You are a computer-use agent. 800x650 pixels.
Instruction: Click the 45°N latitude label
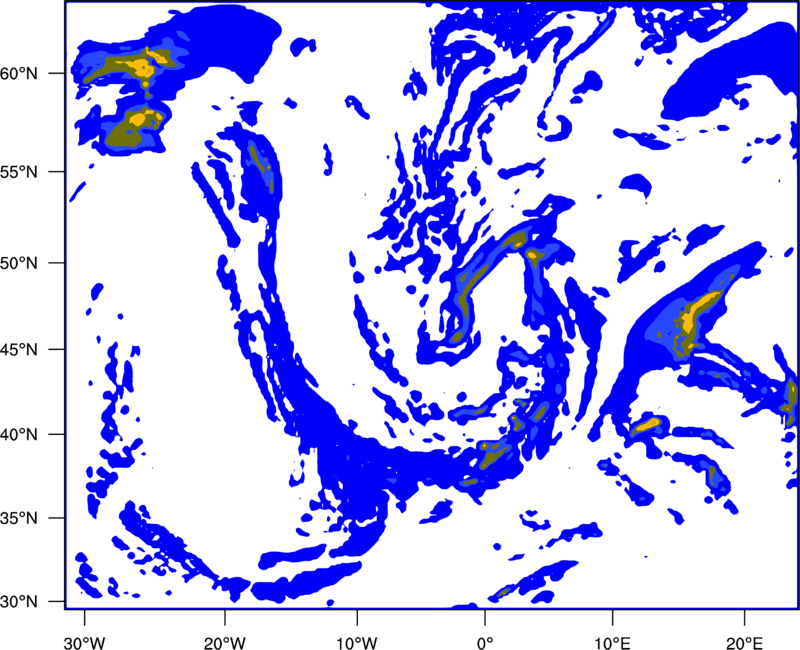click(19, 349)
